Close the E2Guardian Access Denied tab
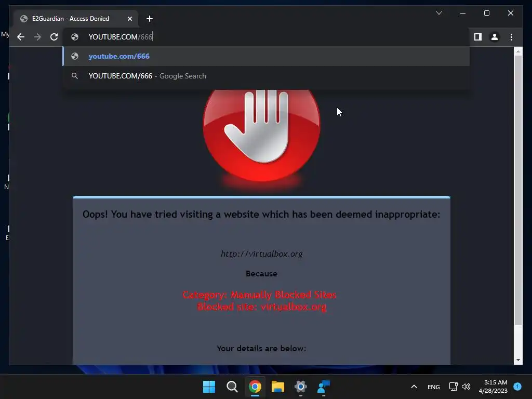 pos(129,19)
